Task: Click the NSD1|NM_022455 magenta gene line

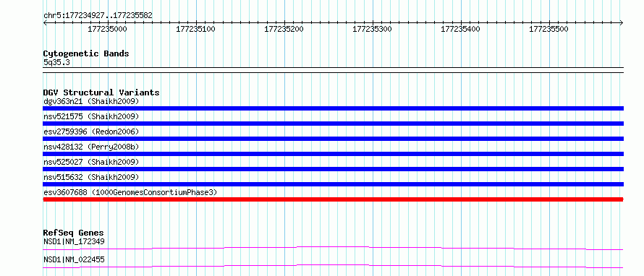Action: (x=333, y=267)
